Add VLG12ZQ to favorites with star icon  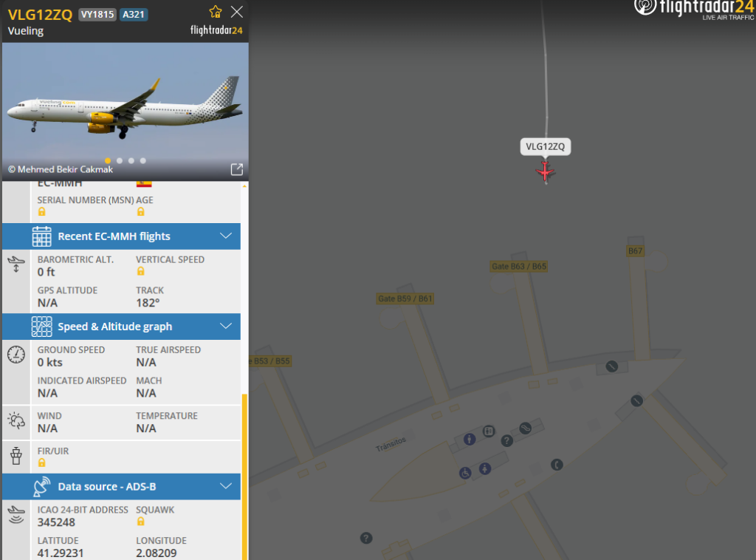coord(215,12)
